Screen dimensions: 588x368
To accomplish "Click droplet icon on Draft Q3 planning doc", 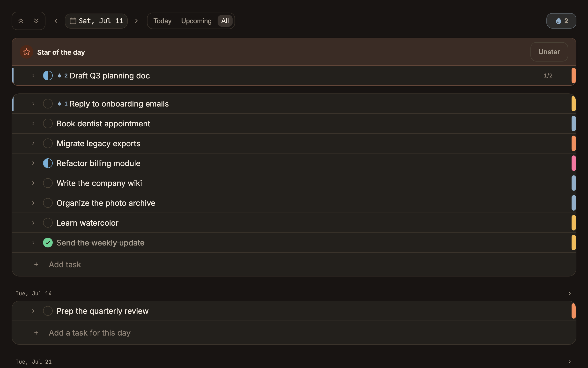I will (x=59, y=76).
